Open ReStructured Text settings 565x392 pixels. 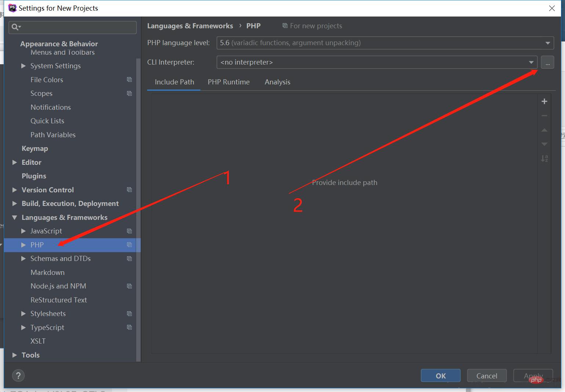pyautogui.click(x=59, y=300)
